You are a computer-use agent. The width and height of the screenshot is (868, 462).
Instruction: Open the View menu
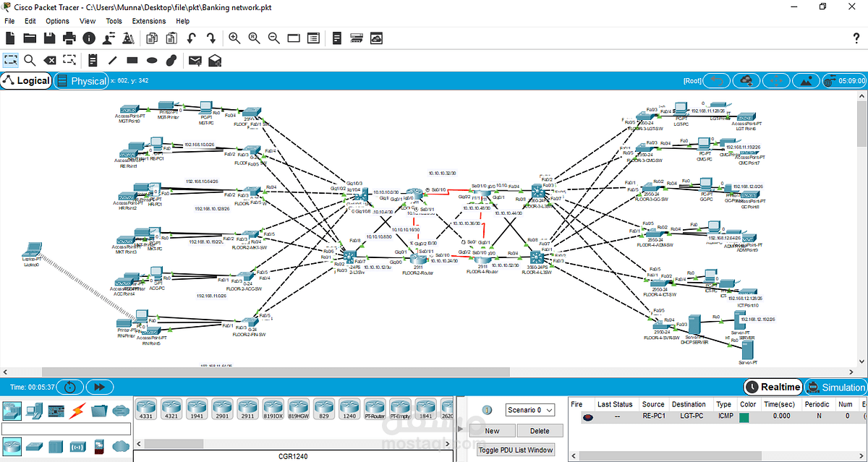(x=88, y=21)
